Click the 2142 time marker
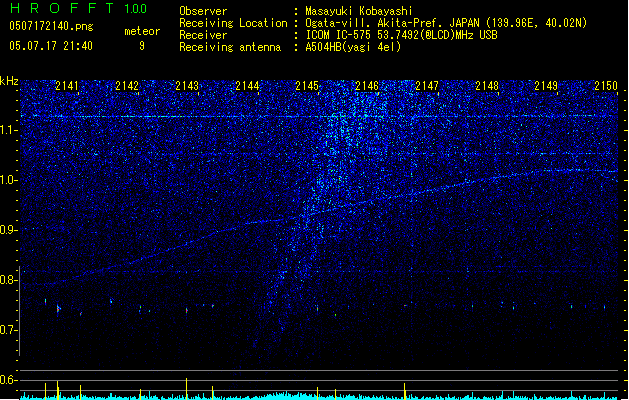The height and width of the screenshot is (400, 629). (x=127, y=85)
